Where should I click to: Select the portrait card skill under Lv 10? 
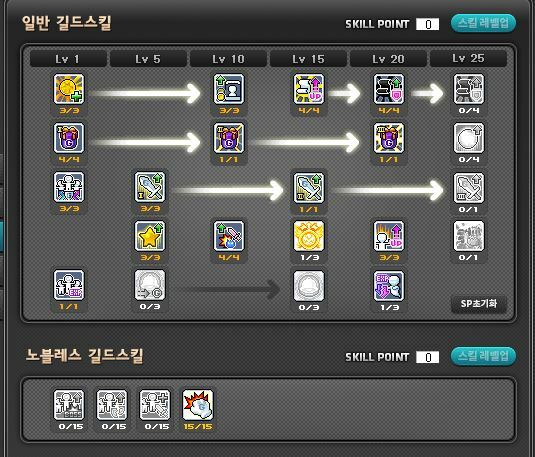(229, 89)
